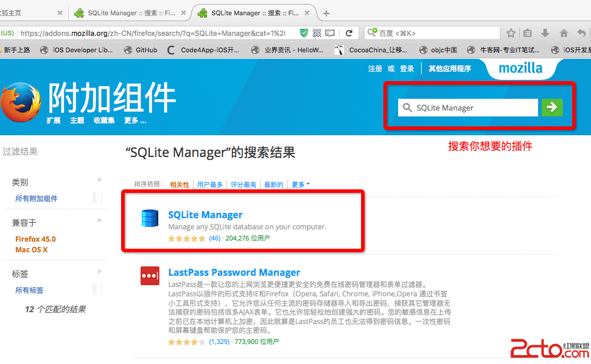Show bookmarks list icon

(x=527, y=33)
